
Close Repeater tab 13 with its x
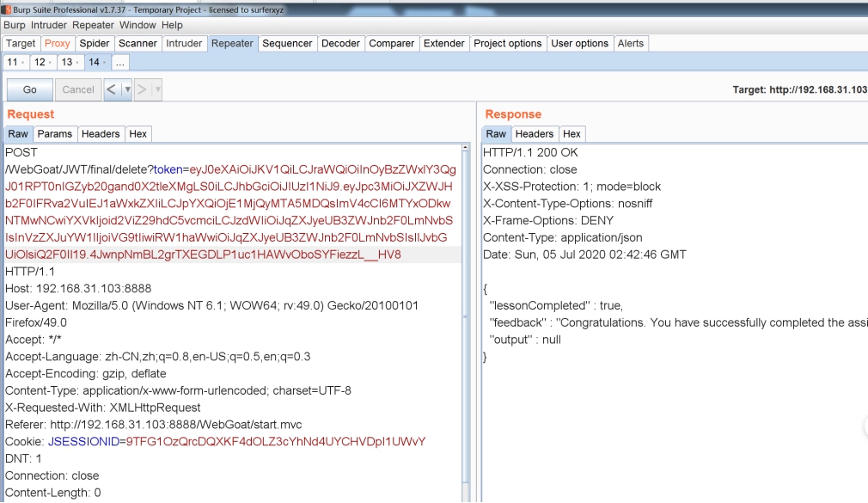(x=77, y=63)
